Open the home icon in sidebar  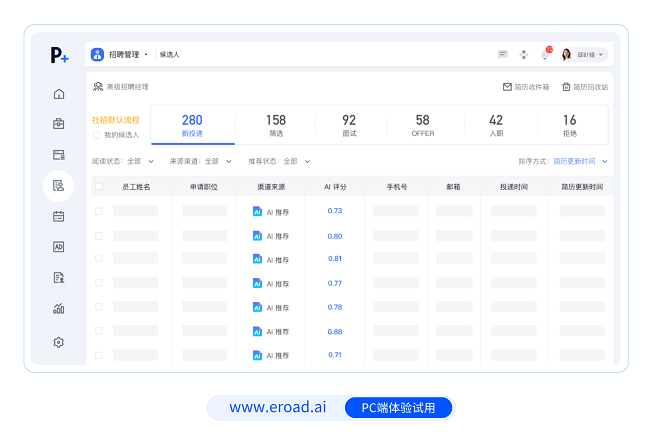click(59, 94)
